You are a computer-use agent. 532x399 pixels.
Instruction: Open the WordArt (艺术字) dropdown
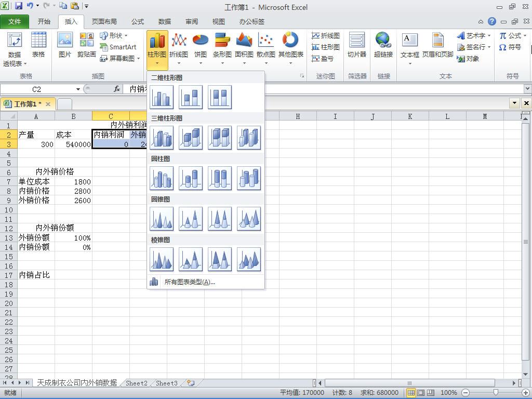(x=474, y=36)
